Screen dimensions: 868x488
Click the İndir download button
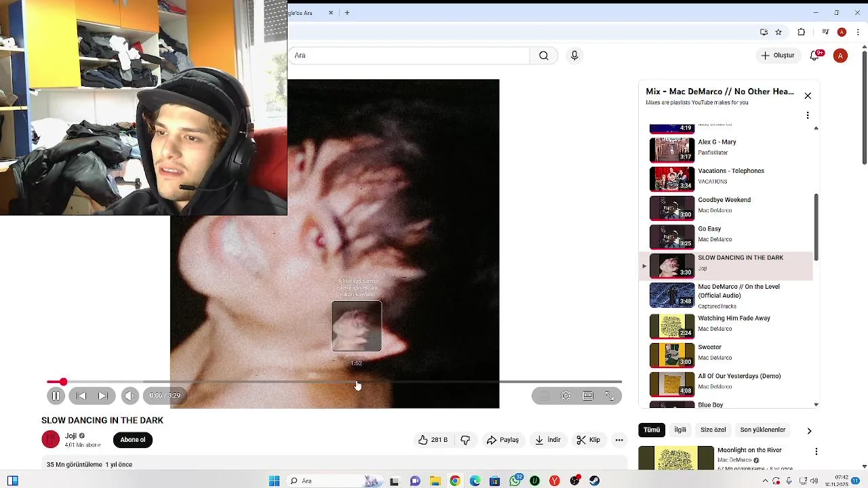coord(547,440)
